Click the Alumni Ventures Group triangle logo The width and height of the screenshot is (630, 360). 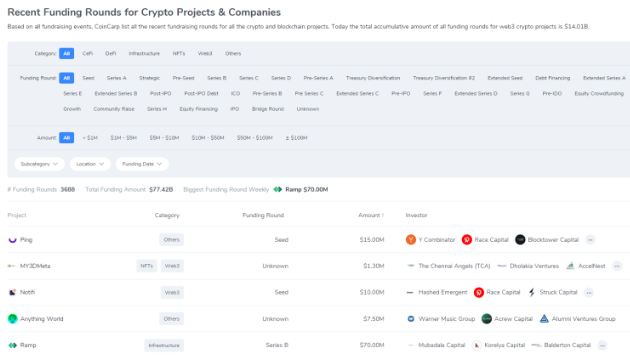pos(544,319)
